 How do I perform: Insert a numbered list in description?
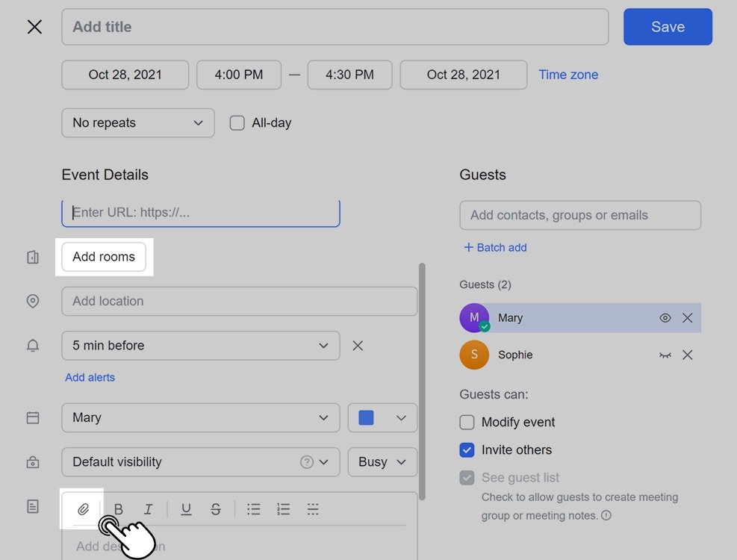click(x=283, y=509)
